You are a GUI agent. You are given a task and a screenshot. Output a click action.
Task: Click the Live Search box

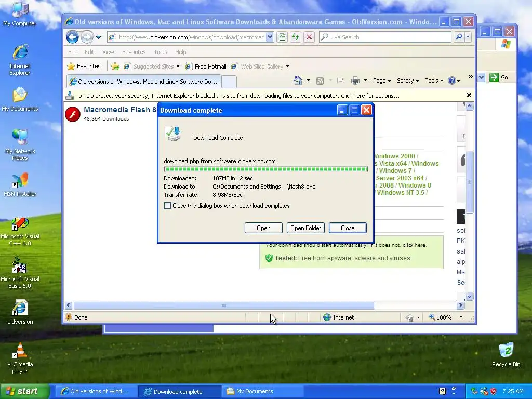point(385,37)
